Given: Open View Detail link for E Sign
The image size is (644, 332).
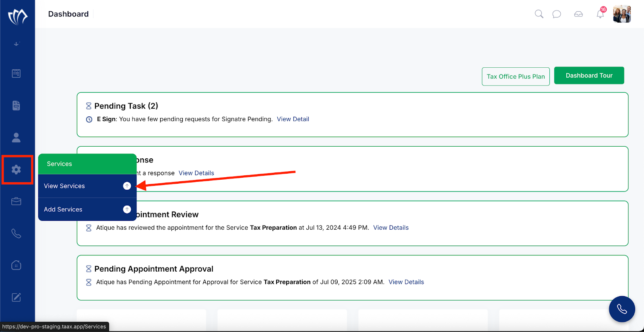Looking at the screenshot, I should pos(293,119).
